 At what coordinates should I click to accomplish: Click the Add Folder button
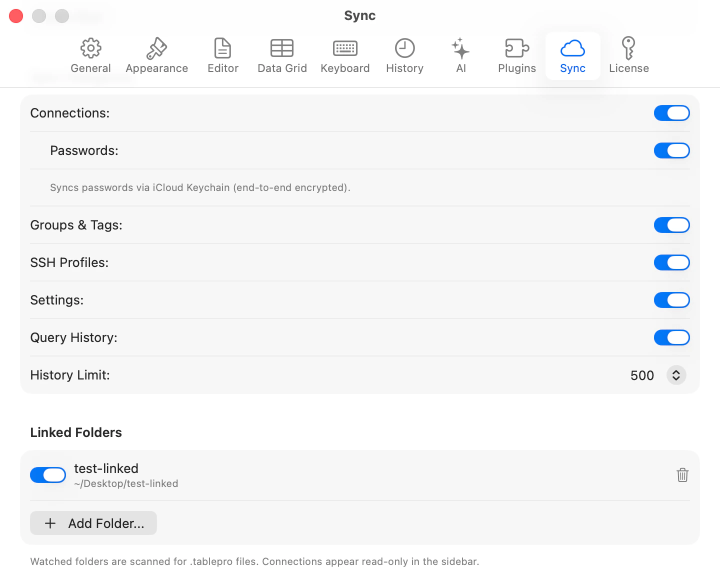point(93,523)
